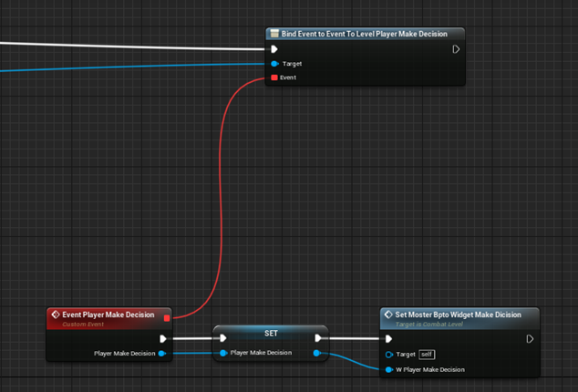
Task: Click the blue wire entering the Bind Event Target pin
Action: 133,67
